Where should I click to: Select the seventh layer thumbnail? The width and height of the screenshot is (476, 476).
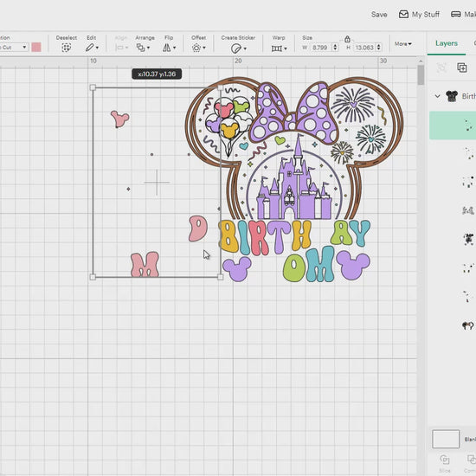point(468,297)
